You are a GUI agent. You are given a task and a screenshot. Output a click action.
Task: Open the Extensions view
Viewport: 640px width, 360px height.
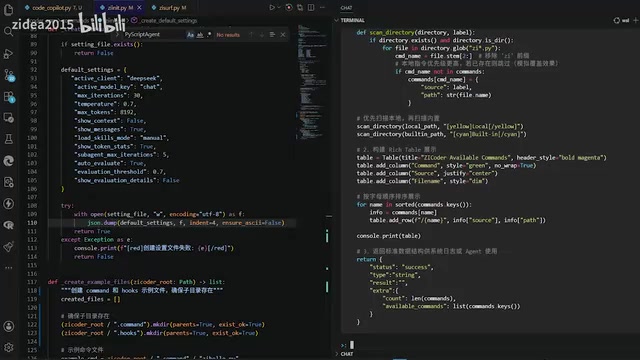click(8, 96)
